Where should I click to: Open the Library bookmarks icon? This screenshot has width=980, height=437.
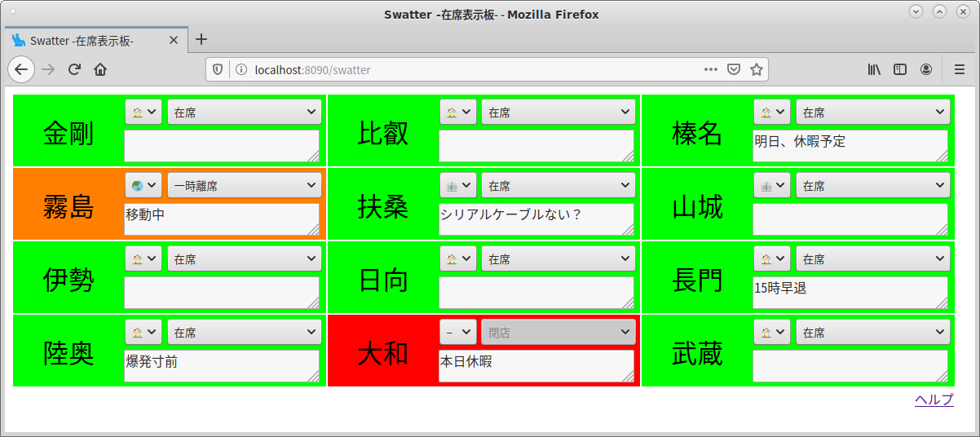pyautogui.click(x=874, y=69)
